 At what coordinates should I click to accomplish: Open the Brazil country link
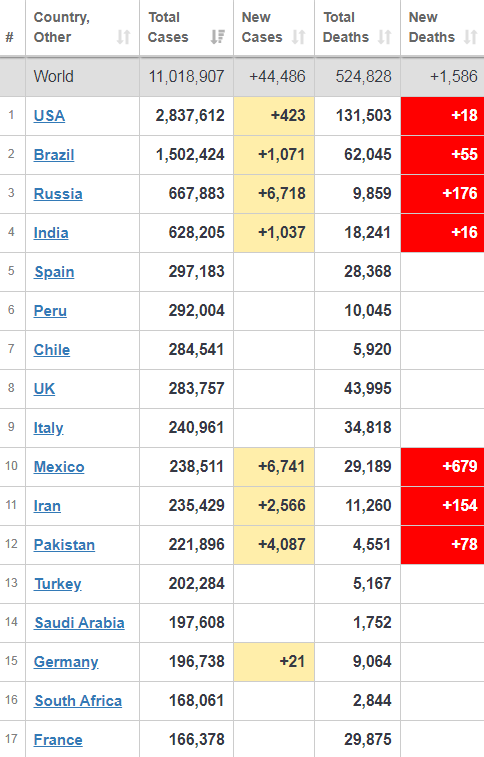coord(54,155)
